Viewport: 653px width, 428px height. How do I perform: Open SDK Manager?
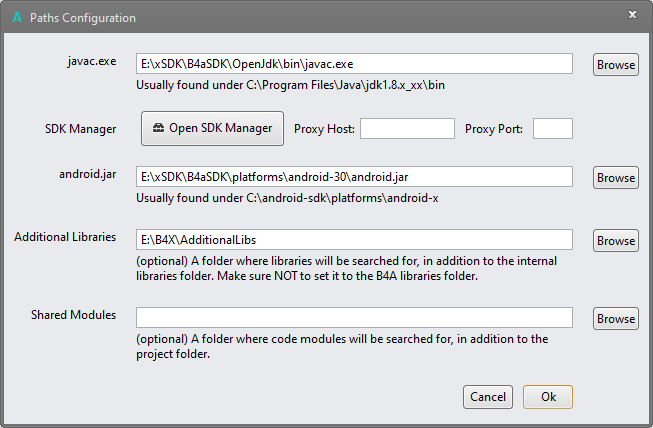point(212,128)
